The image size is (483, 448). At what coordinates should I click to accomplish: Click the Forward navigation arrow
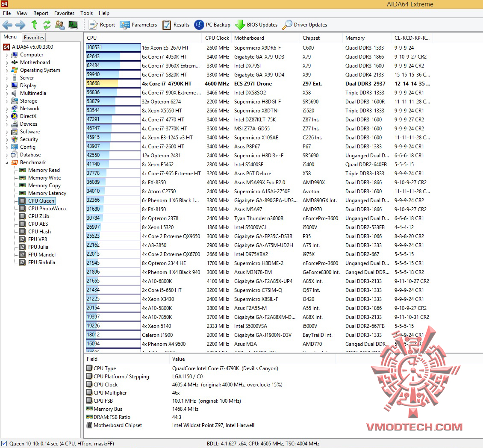pyautogui.click(x=21, y=25)
